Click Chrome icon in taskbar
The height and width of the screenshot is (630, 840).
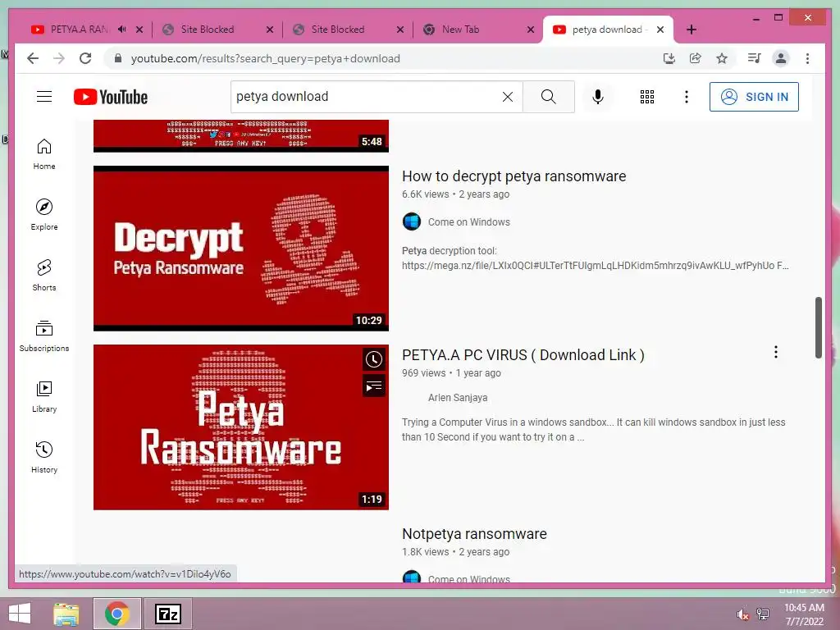click(x=117, y=614)
